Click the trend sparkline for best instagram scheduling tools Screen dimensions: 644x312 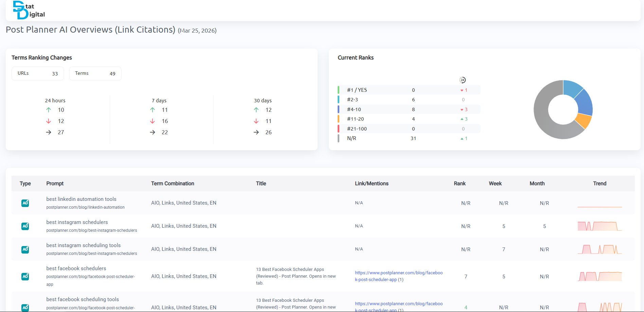point(600,249)
